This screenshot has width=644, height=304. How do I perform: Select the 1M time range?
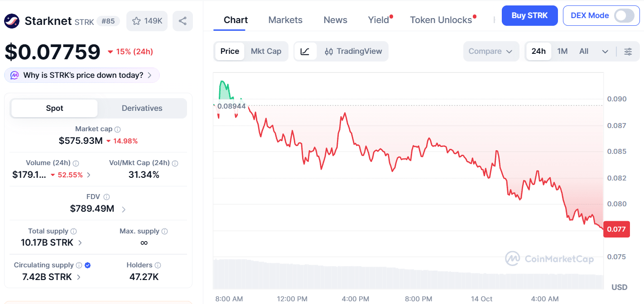[x=562, y=52]
